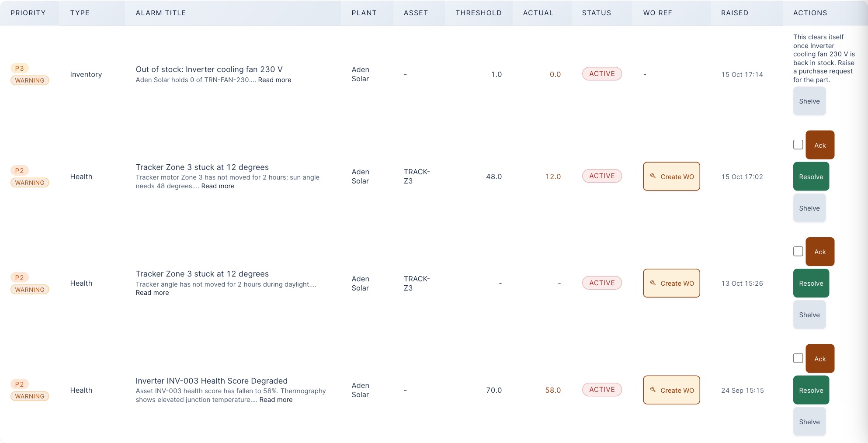Viewport: 868px width, 443px height.
Task: Shelve the Inverter cooling fan stock alarm
Action: [809, 101]
